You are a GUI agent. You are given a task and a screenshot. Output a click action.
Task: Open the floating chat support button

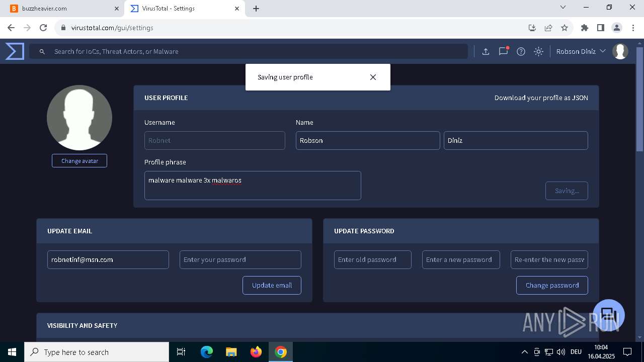(x=609, y=315)
